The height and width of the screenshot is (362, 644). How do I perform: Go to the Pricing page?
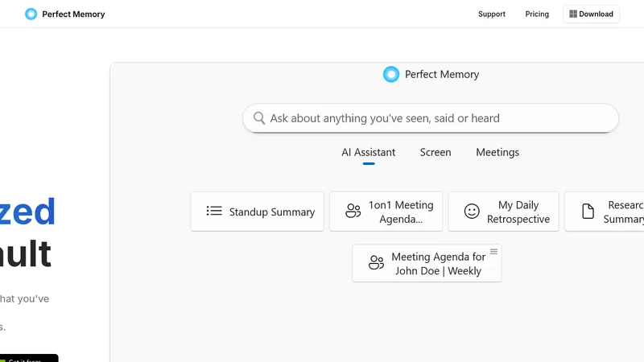point(537,14)
